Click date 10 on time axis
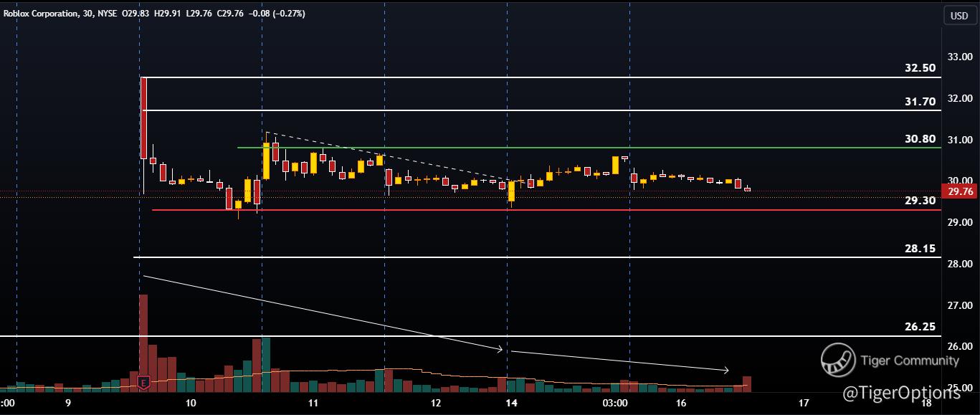980x415 pixels. coord(191,402)
